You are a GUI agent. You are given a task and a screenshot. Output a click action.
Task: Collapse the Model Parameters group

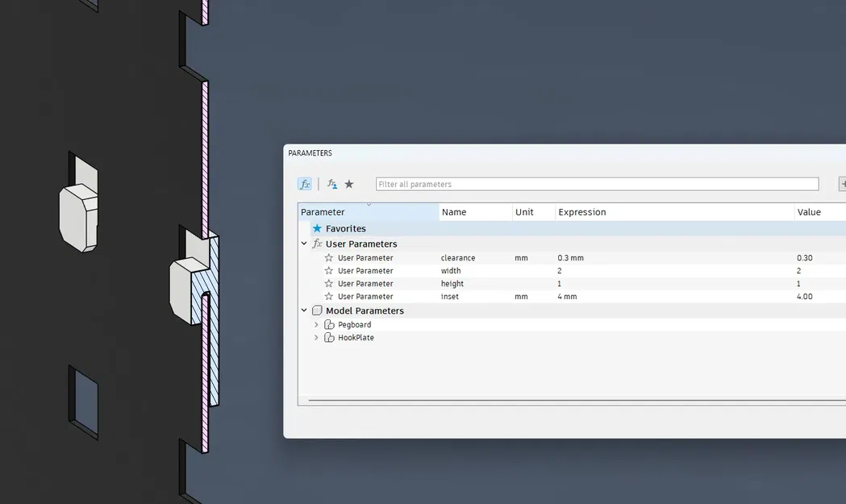pos(304,310)
